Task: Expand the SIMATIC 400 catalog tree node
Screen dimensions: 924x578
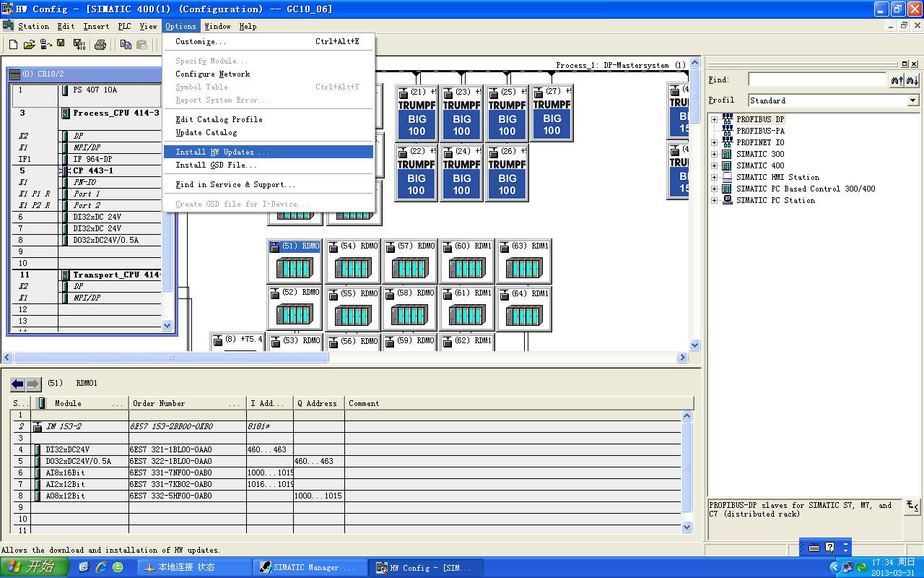Action: 714,165
